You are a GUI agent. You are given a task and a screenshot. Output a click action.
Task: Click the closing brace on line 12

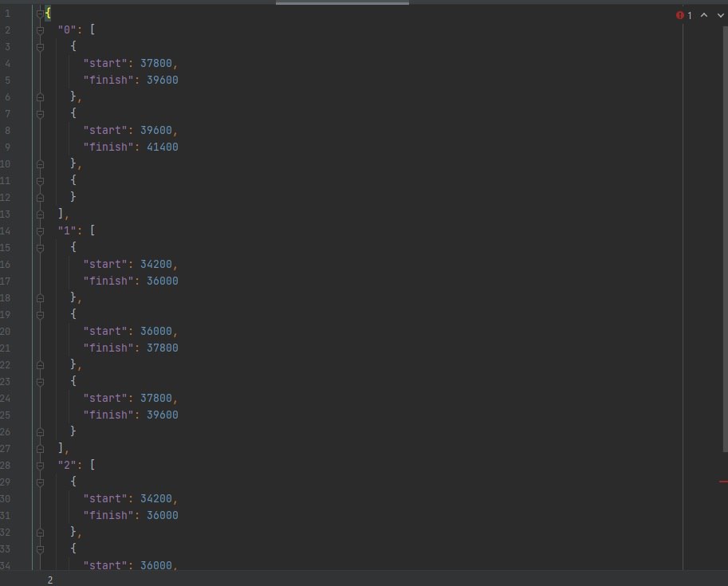pyautogui.click(x=73, y=196)
